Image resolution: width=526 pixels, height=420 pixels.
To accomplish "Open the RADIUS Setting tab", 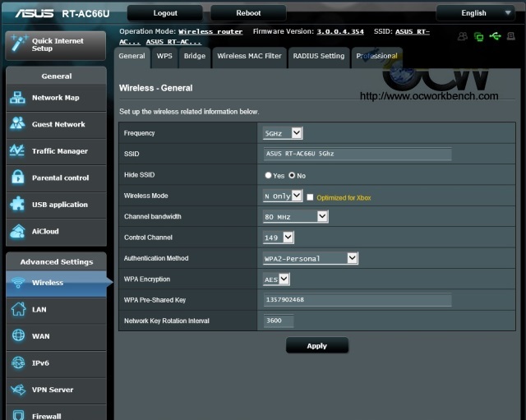I will (x=319, y=56).
